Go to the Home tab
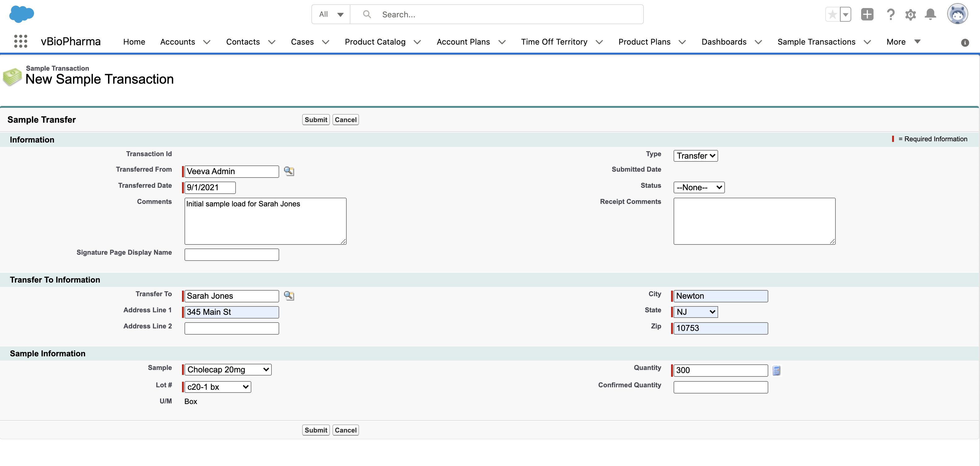The height and width of the screenshot is (466, 980). coord(134,42)
